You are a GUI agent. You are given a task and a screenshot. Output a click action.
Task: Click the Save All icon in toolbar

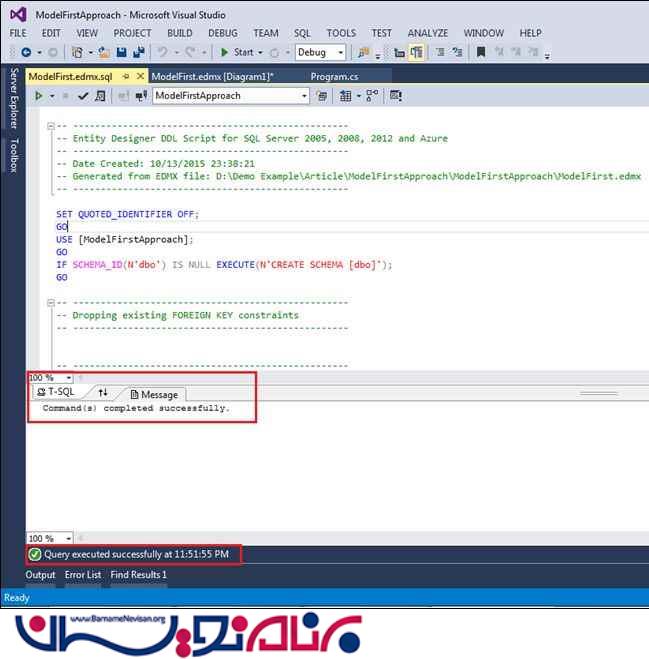pyautogui.click(x=136, y=52)
